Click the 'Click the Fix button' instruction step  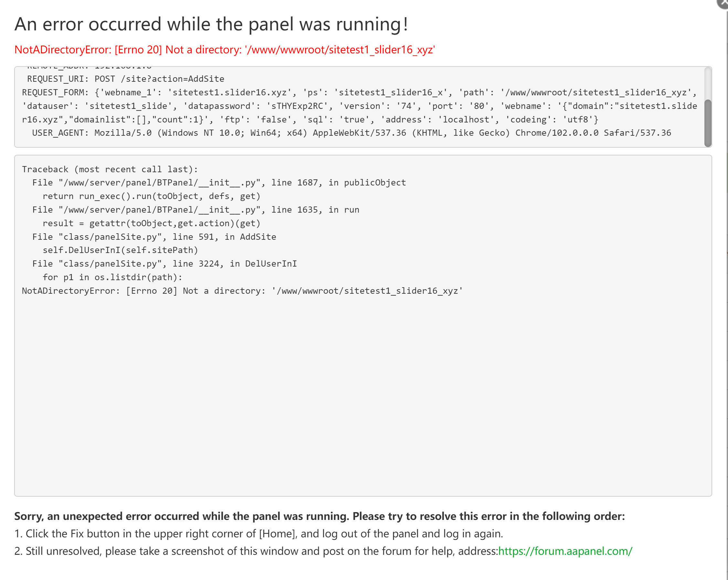point(258,534)
